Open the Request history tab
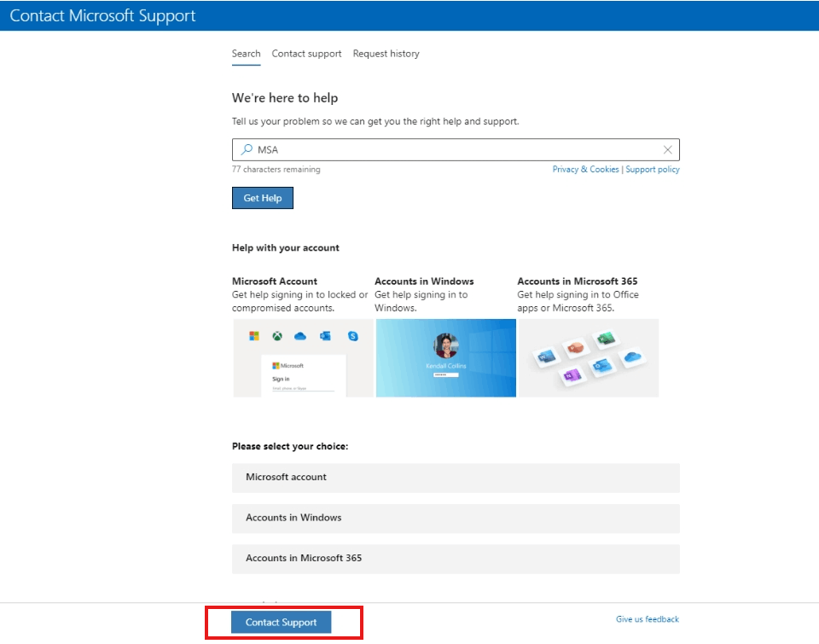 click(386, 53)
